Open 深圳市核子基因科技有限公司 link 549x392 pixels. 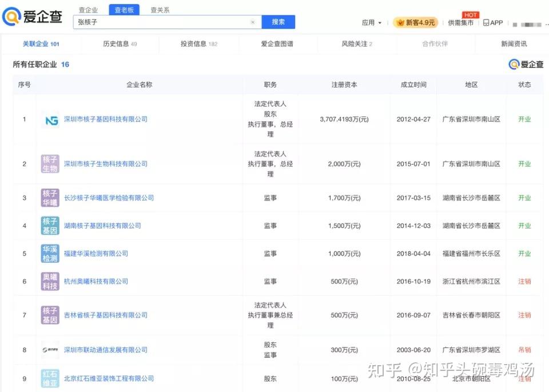coord(105,119)
